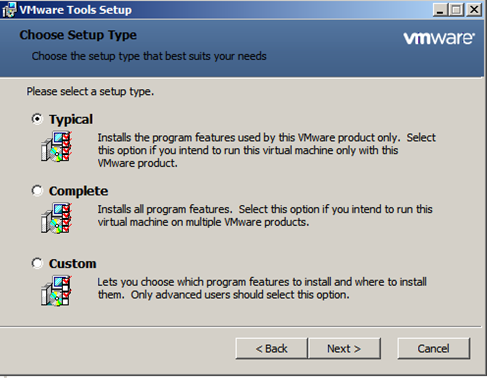The image size is (487, 378).
Task: Click the Custom description about advanced users
Action: coord(240,295)
